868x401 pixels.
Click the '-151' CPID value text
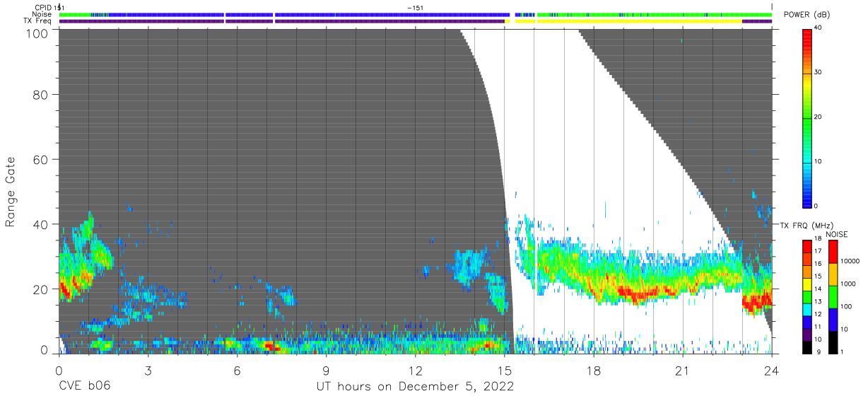tap(416, 7)
